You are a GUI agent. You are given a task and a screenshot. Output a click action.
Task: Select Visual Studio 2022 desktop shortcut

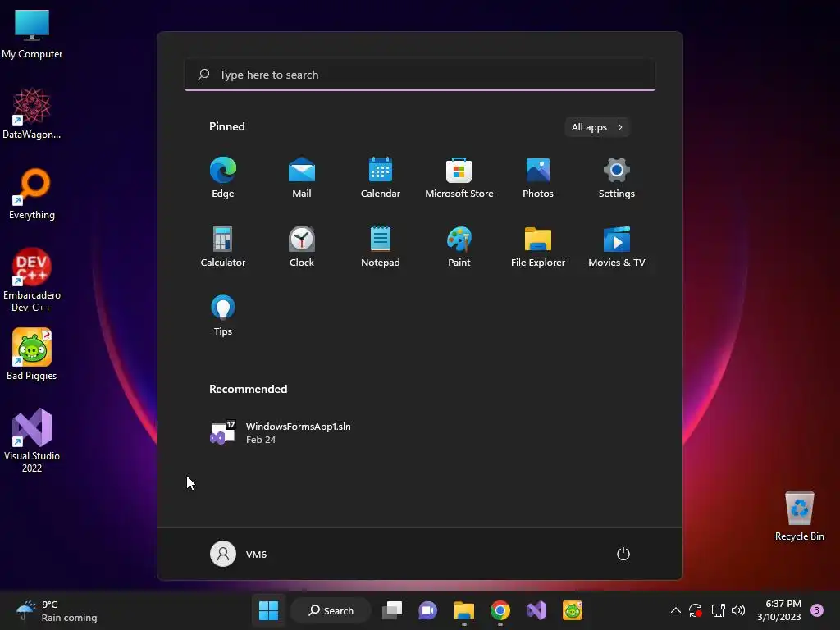[x=32, y=441]
